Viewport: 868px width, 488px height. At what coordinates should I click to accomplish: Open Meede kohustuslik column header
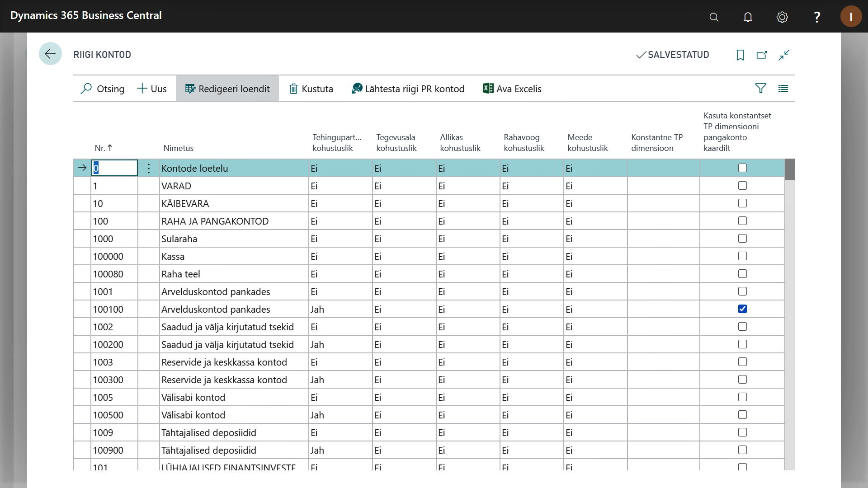point(588,142)
